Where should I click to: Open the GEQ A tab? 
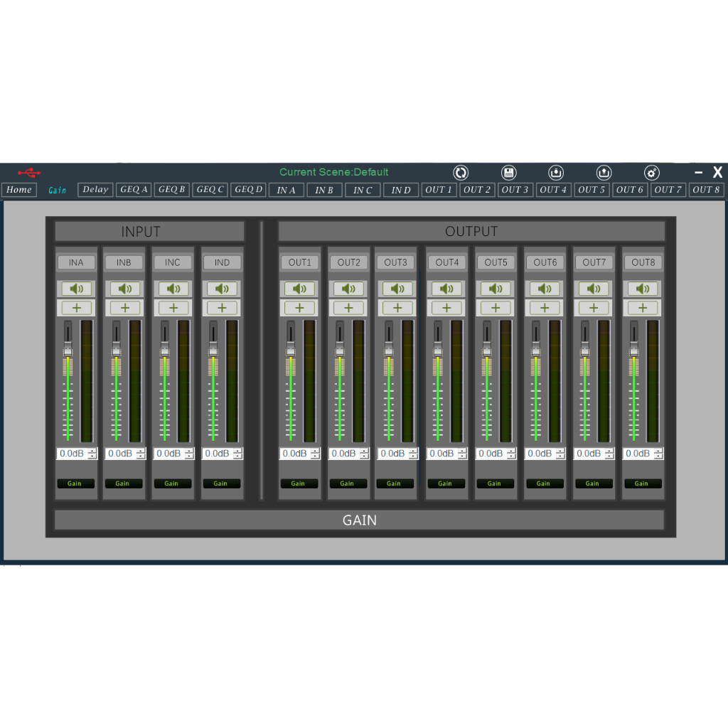click(134, 189)
